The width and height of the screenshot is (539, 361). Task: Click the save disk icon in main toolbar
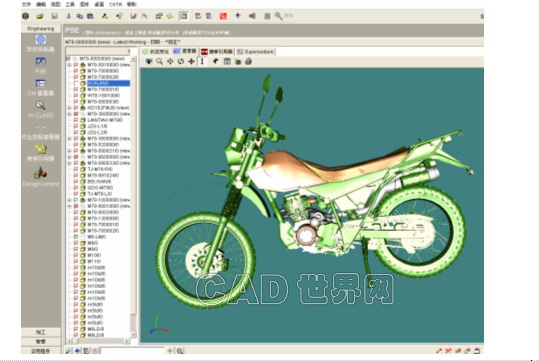54,16
